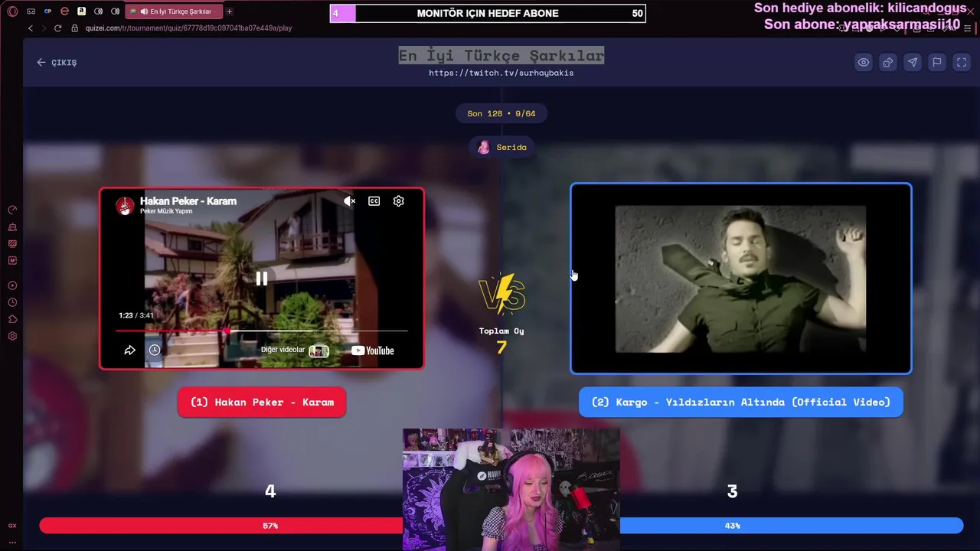Mute audio via the tab speaker icon

[x=144, y=11]
